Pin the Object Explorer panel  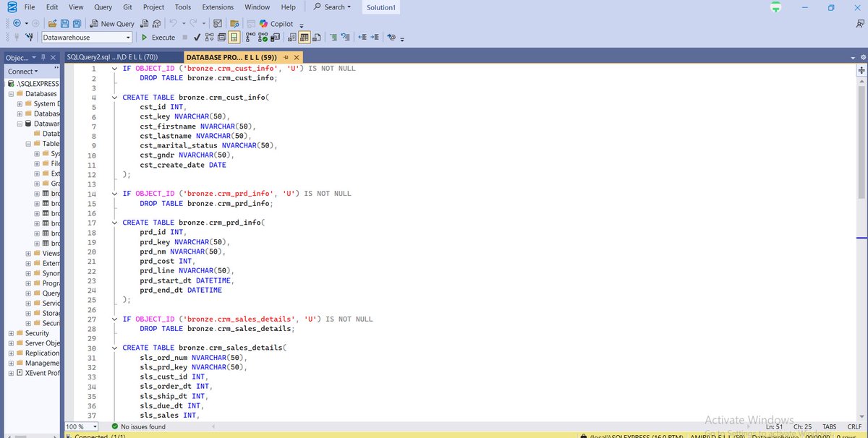[x=43, y=58]
